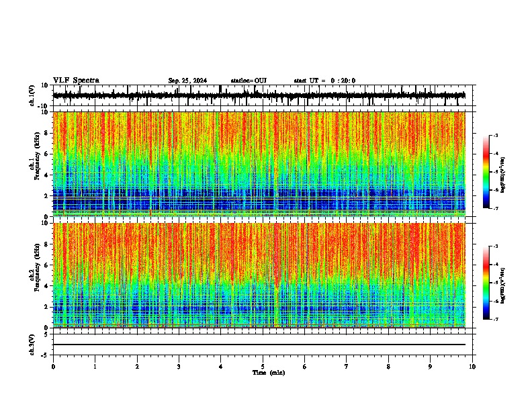Viewport: 532px width, 411px height.
Task: Click the '6' kHz tick on ch.2 spectrogram
Action: (48, 265)
